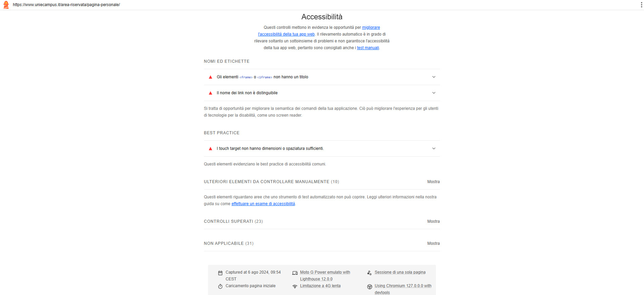Image resolution: width=644 pixels, height=295 pixels.
Task: Click the stopwatch icon near Caricamento pagina iniziale
Action: tap(220, 286)
